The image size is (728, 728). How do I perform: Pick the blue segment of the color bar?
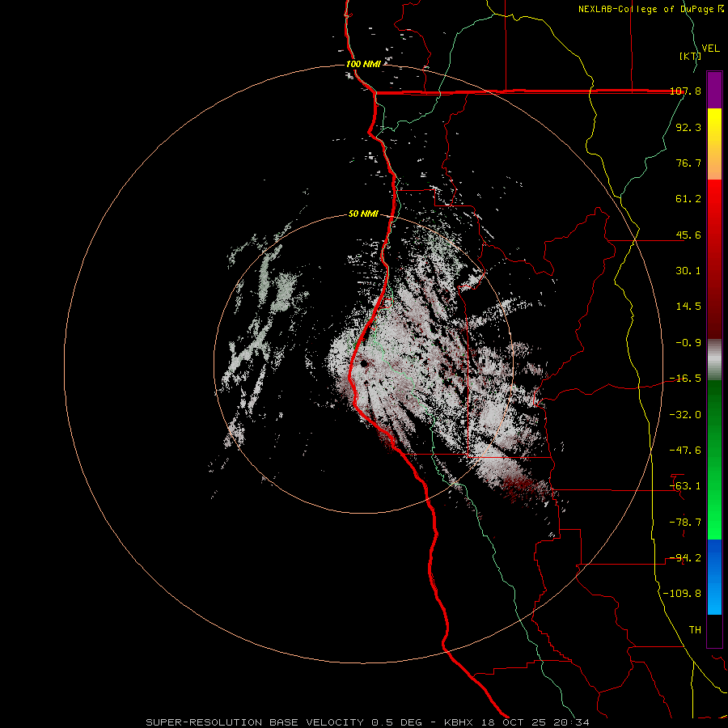[x=714, y=577]
